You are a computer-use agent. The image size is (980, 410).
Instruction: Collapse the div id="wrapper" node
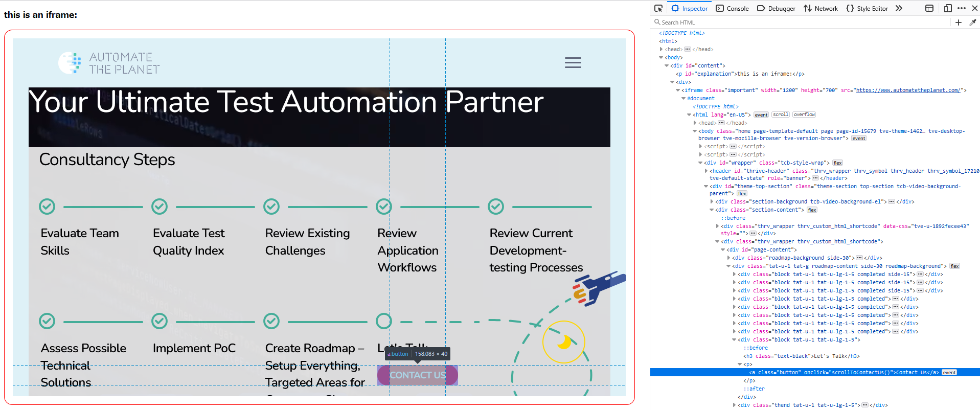tap(700, 163)
